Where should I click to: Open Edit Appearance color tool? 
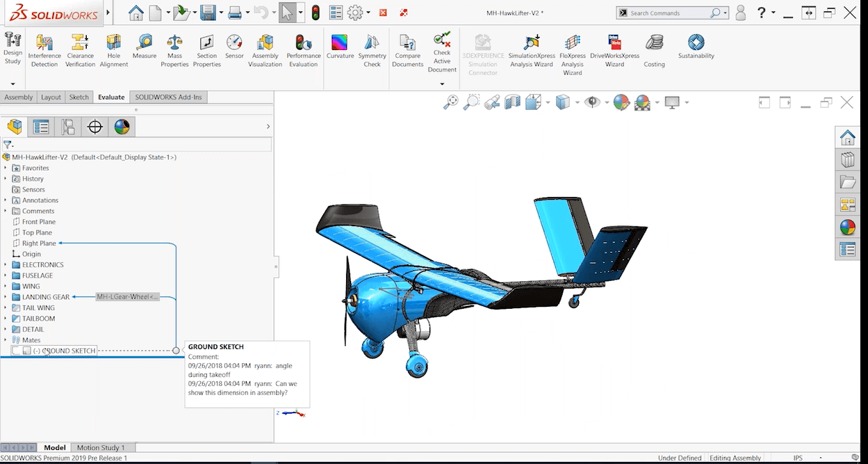[621, 102]
